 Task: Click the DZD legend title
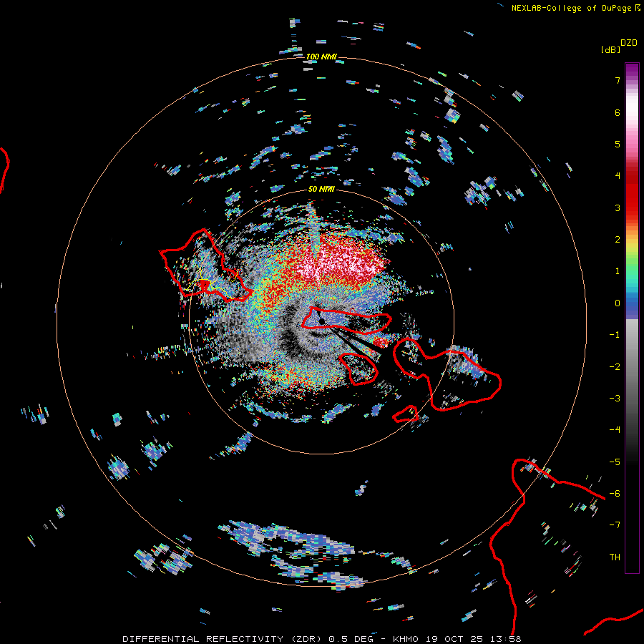[x=629, y=43]
